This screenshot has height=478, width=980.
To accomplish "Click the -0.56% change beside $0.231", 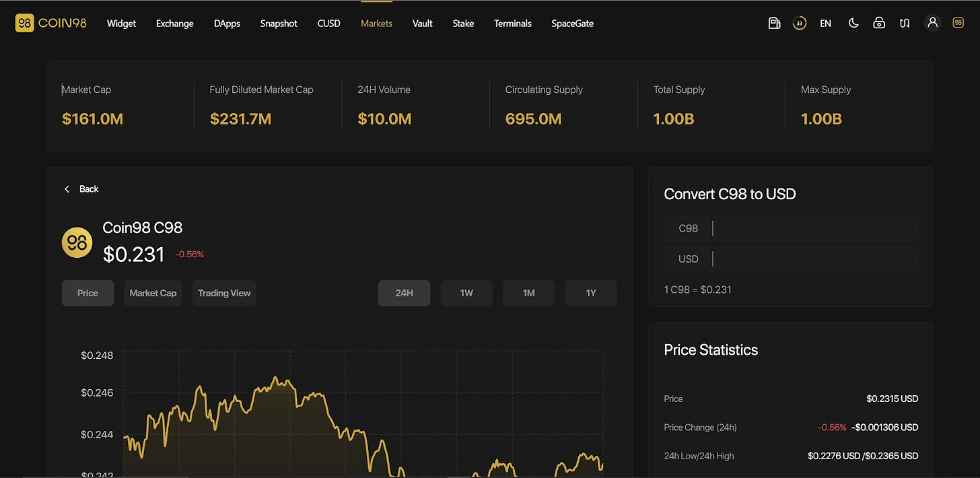I will (x=190, y=254).
